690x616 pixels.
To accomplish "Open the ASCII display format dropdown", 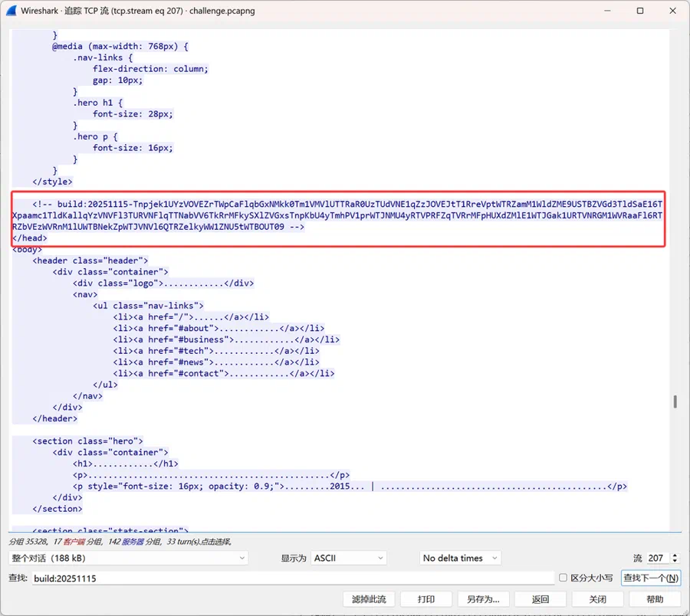I will coord(349,558).
